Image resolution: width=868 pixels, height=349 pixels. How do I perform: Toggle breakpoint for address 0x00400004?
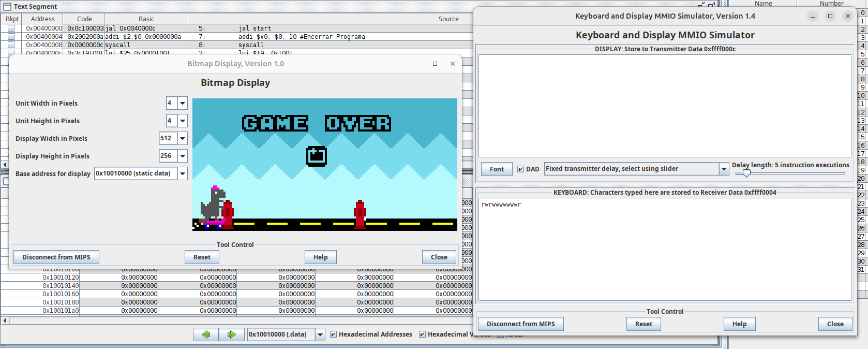pyautogui.click(x=11, y=37)
